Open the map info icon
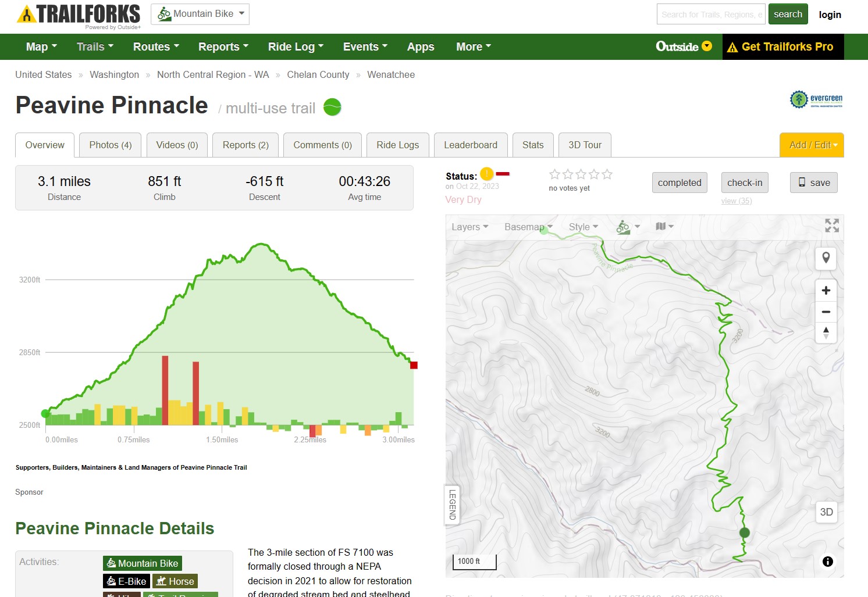868x597 pixels. (x=828, y=562)
